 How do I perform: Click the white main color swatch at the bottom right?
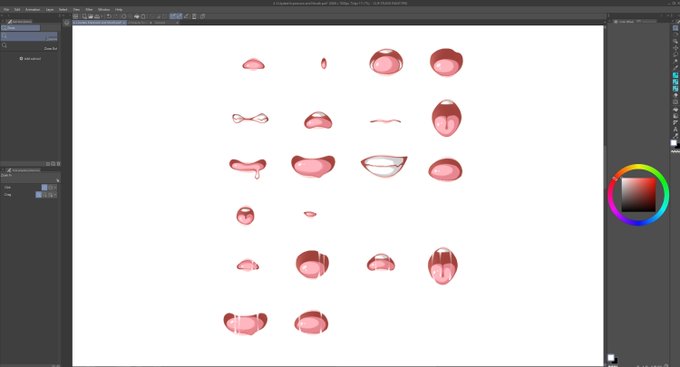[x=611, y=357]
